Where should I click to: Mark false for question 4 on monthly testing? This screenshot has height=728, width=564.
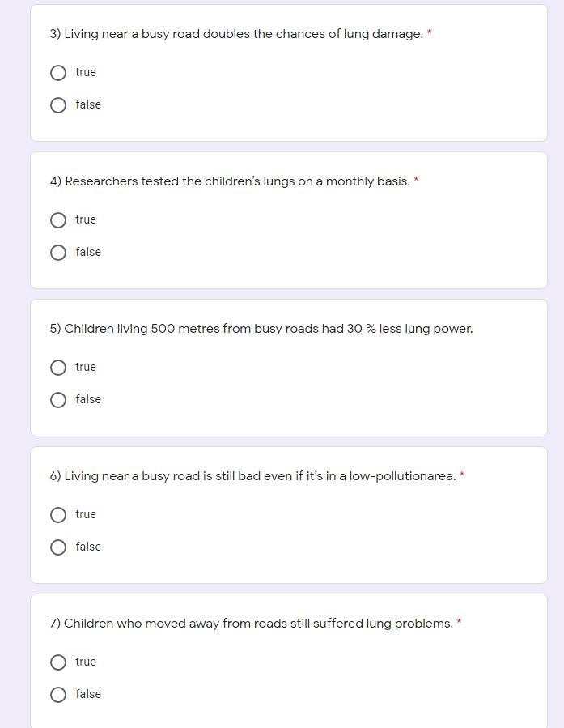tap(58, 253)
